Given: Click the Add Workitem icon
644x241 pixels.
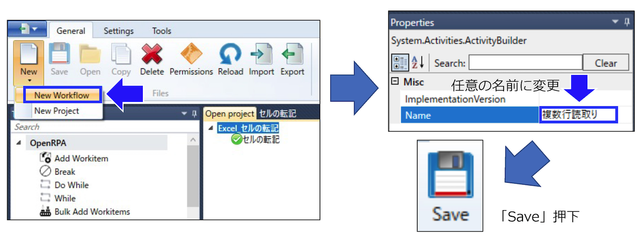Looking at the screenshot, I should point(46,158).
